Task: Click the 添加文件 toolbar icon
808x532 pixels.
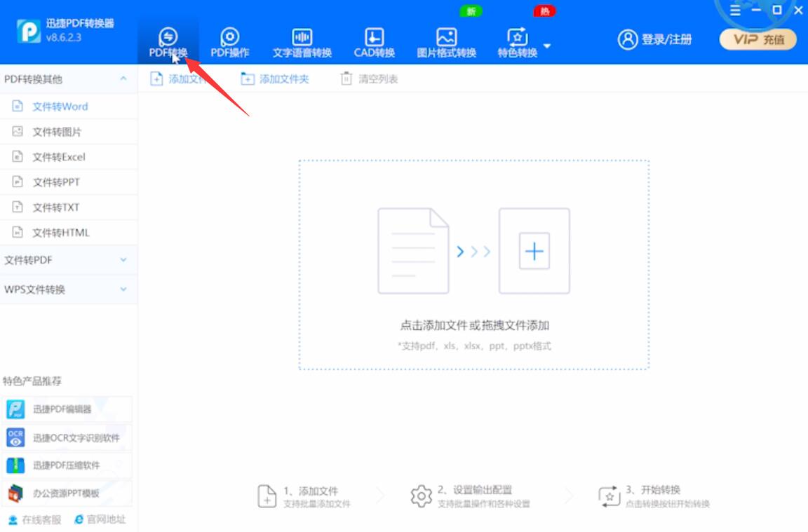Action: tap(156, 79)
